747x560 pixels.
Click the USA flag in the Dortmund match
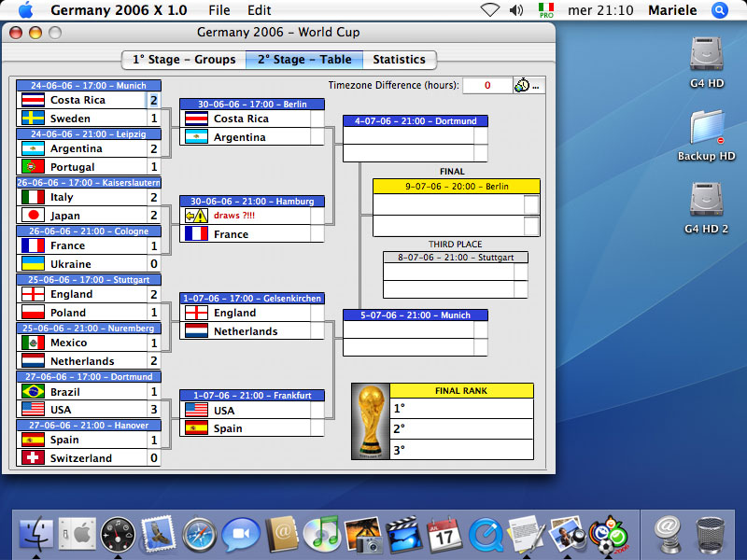33,410
